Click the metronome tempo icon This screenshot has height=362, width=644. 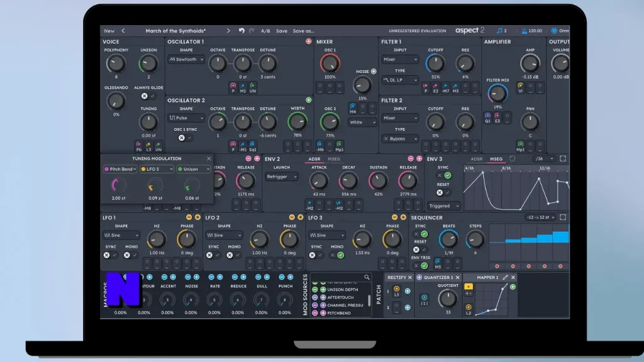tap(525, 31)
